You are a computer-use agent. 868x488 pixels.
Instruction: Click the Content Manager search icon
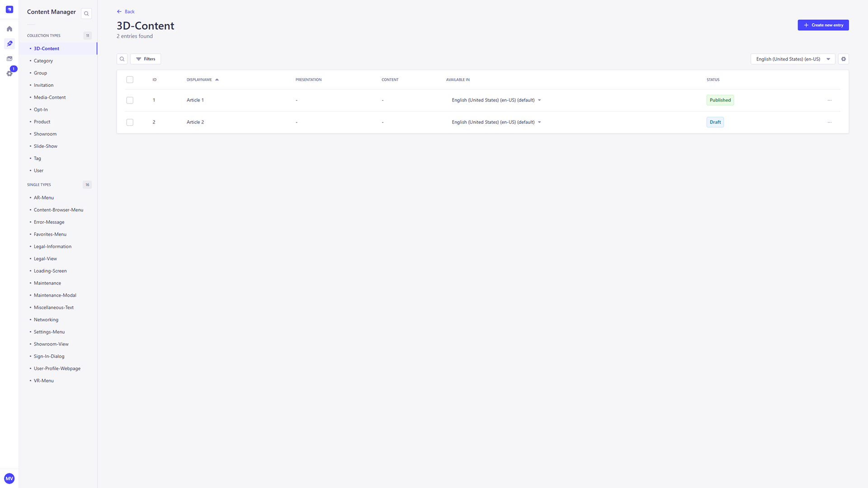(86, 14)
